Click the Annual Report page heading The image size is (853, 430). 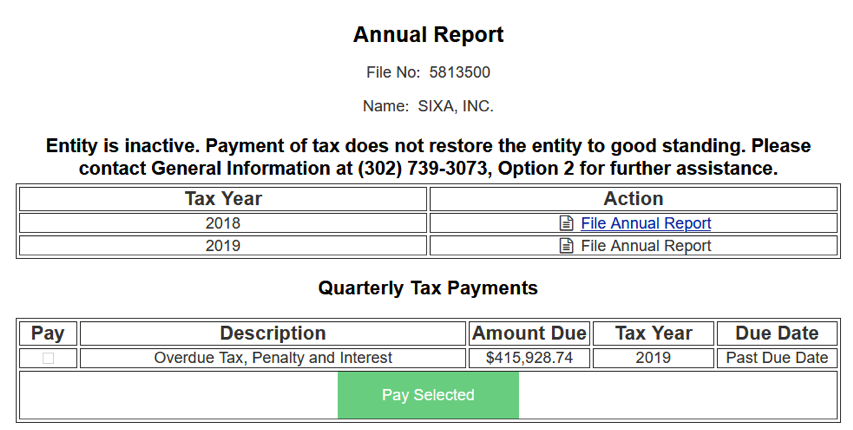(428, 35)
